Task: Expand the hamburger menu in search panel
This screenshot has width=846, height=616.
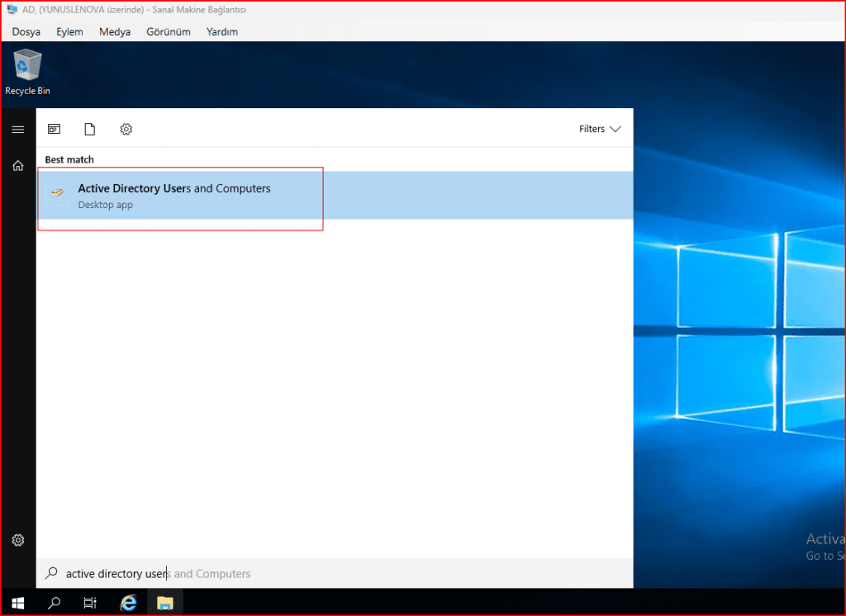Action: (x=18, y=130)
